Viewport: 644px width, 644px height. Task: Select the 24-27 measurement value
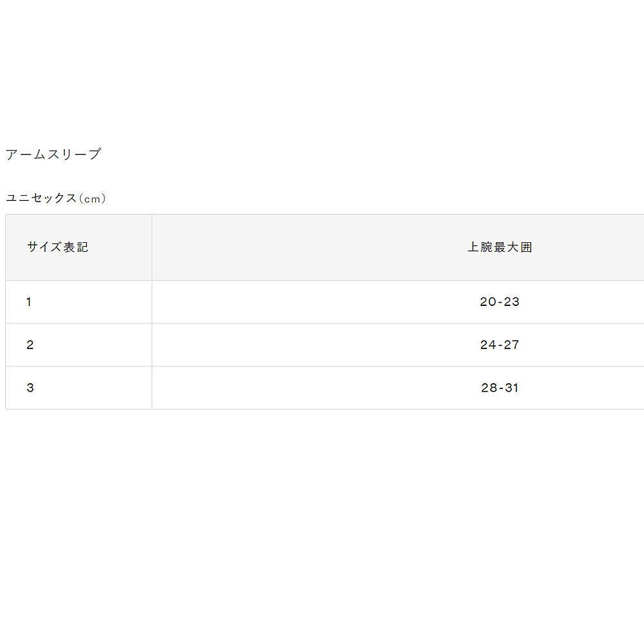[500, 345]
